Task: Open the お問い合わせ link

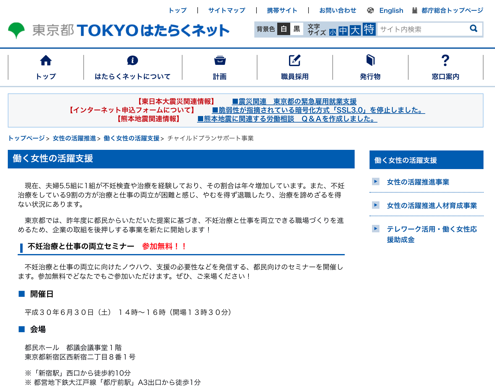Action: click(x=338, y=10)
